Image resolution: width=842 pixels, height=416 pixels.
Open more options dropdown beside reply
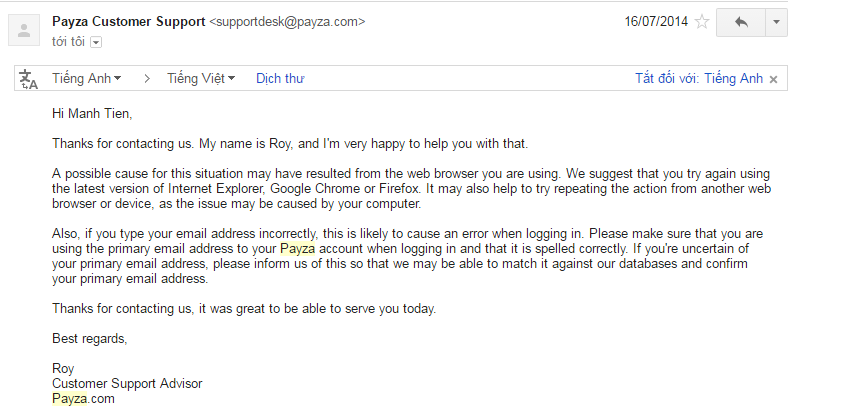[x=776, y=22]
